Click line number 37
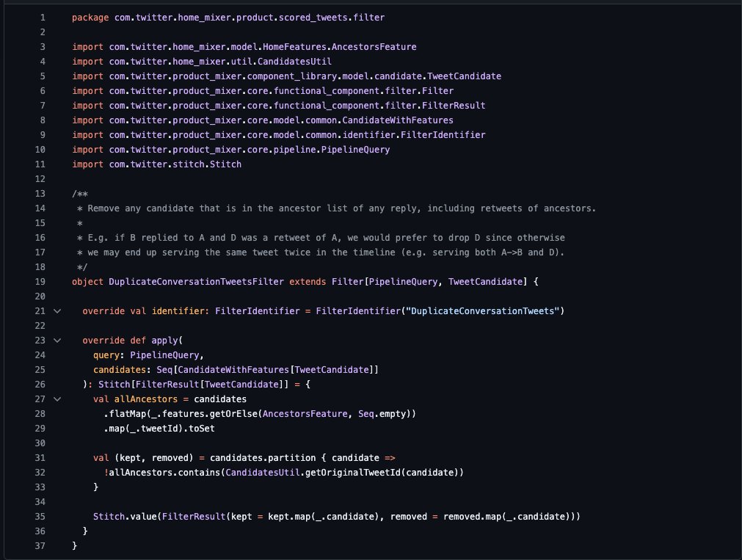 point(40,546)
